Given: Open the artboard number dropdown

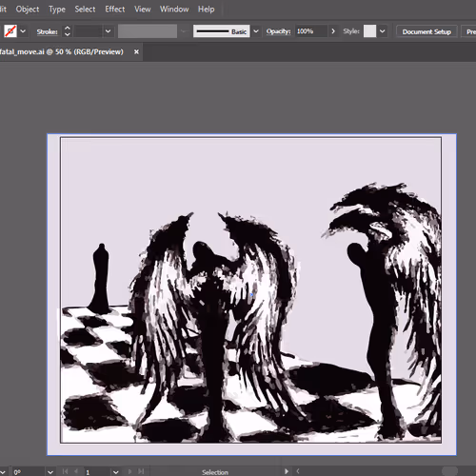Looking at the screenshot, I should coord(115,472).
